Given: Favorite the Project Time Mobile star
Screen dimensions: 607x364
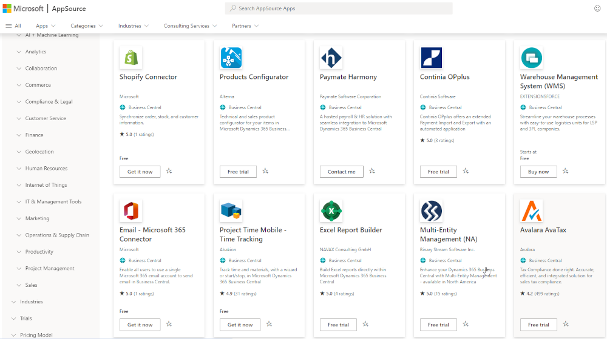Looking at the screenshot, I should 269,324.
